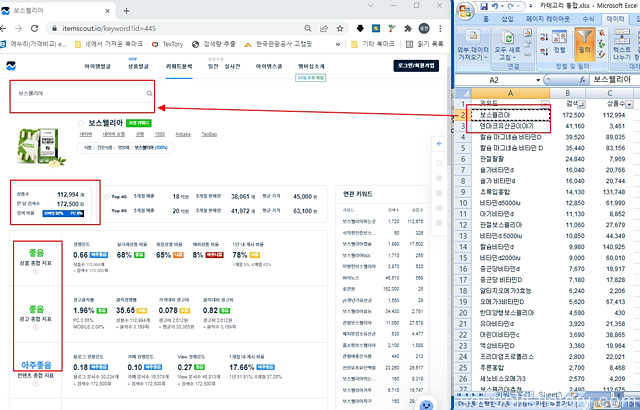Click help icon under 상품 종합 지표
Screen dimensions: 640x410
click(36, 272)
